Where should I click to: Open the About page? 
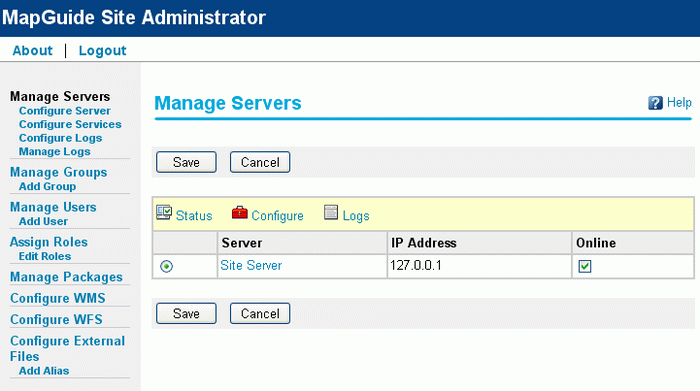point(33,50)
